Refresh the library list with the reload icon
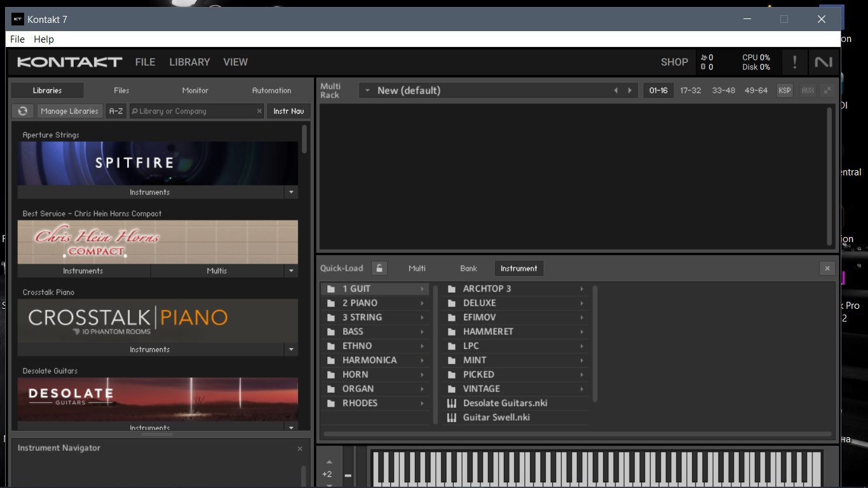This screenshot has width=868, height=488. (23, 111)
